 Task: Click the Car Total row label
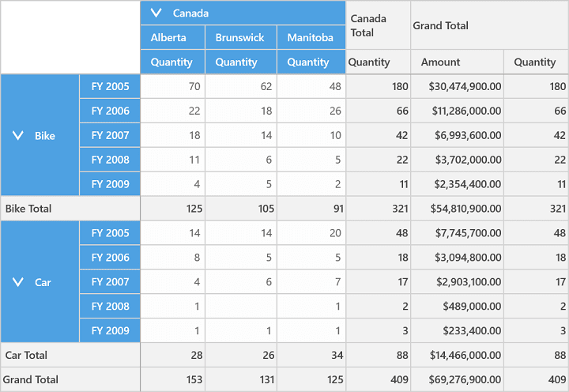(70, 355)
